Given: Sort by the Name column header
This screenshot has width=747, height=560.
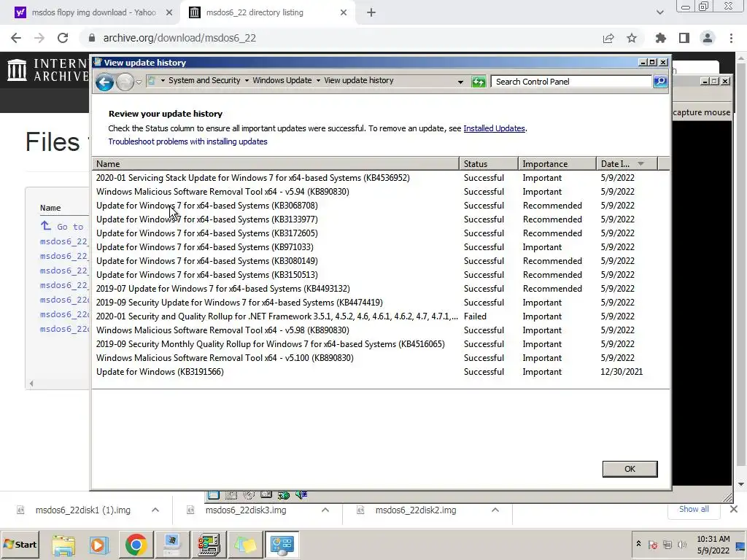Looking at the screenshot, I should (275, 164).
